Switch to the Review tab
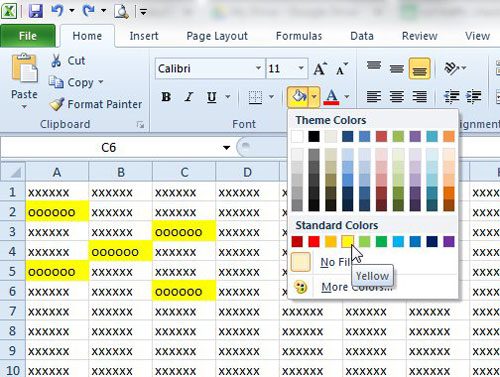The width and height of the screenshot is (500, 377). point(420,36)
